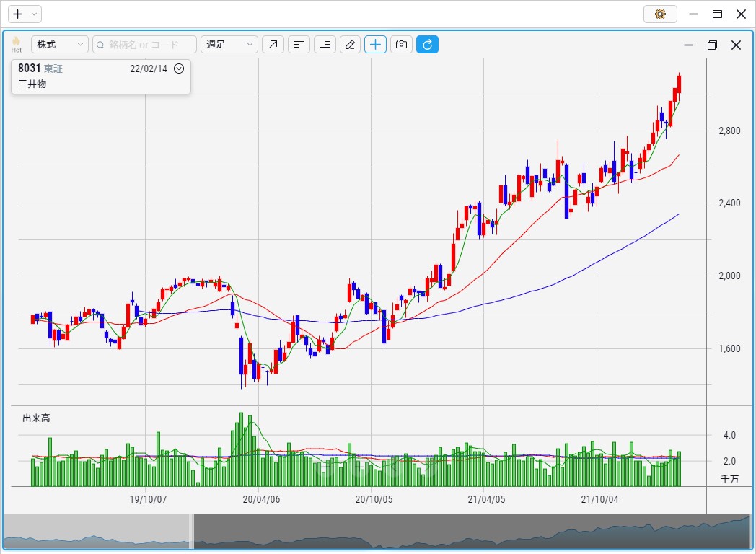Click the left-aligned lines toolbar icon
756x554 pixels.
point(299,45)
